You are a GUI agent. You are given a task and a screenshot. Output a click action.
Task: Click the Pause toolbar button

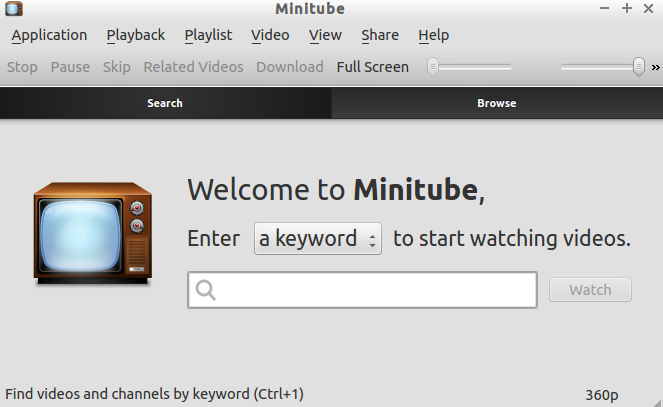(x=70, y=67)
